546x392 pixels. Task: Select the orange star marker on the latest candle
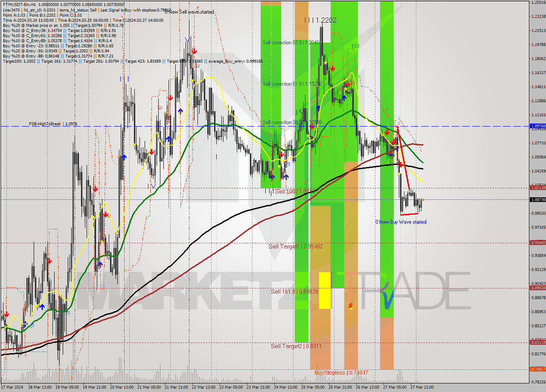coord(422,199)
